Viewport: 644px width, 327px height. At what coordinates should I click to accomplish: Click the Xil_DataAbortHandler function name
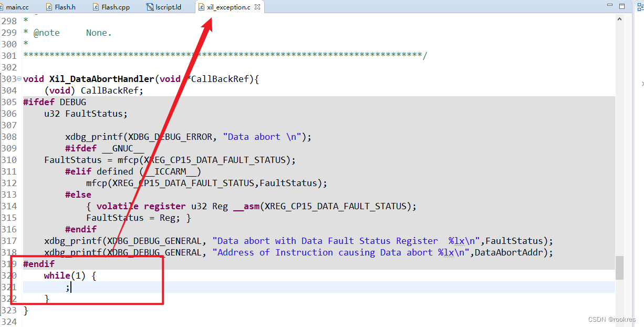(101, 79)
